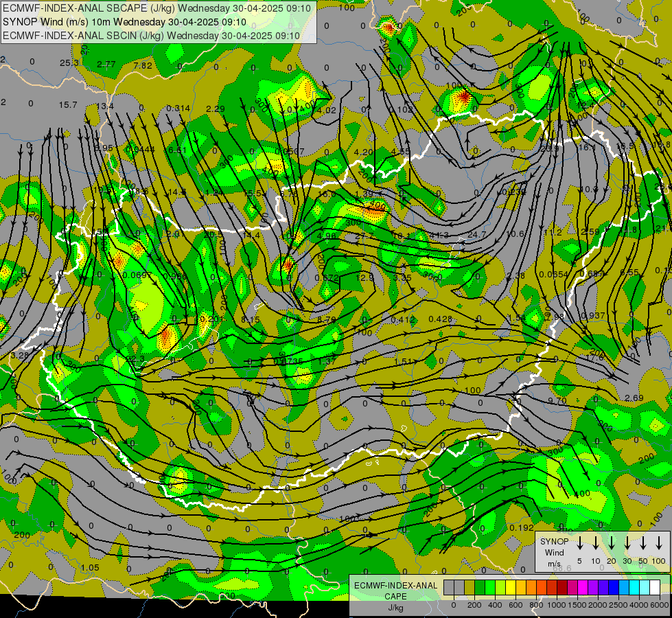Click the 100 m/s wind arrow in legend
This screenshot has height=618, width=672.
click(659, 543)
